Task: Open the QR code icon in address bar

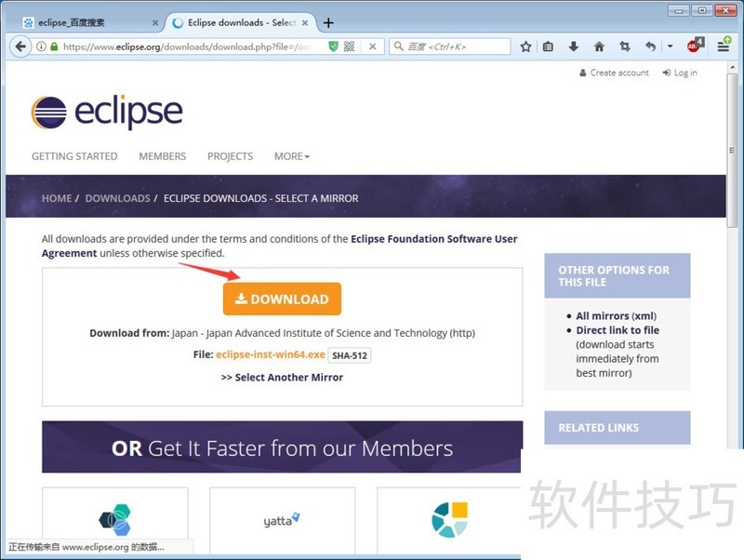Action: [350, 47]
